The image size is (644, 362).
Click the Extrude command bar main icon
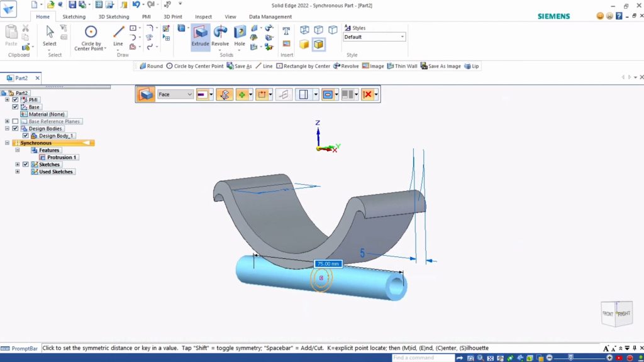coord(145,94)
